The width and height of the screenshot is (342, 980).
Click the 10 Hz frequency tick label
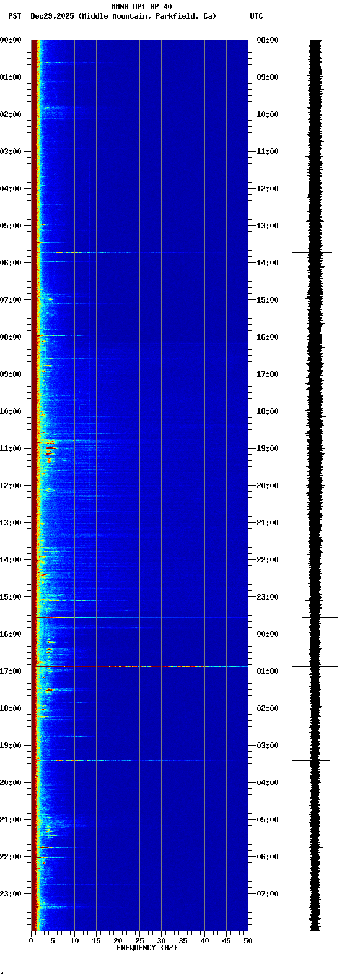tap(74, 941)
